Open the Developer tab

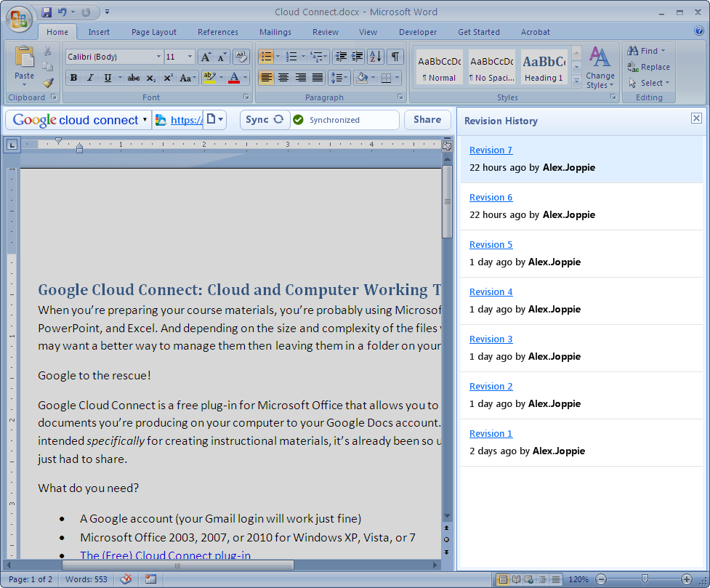pos(418,32)
